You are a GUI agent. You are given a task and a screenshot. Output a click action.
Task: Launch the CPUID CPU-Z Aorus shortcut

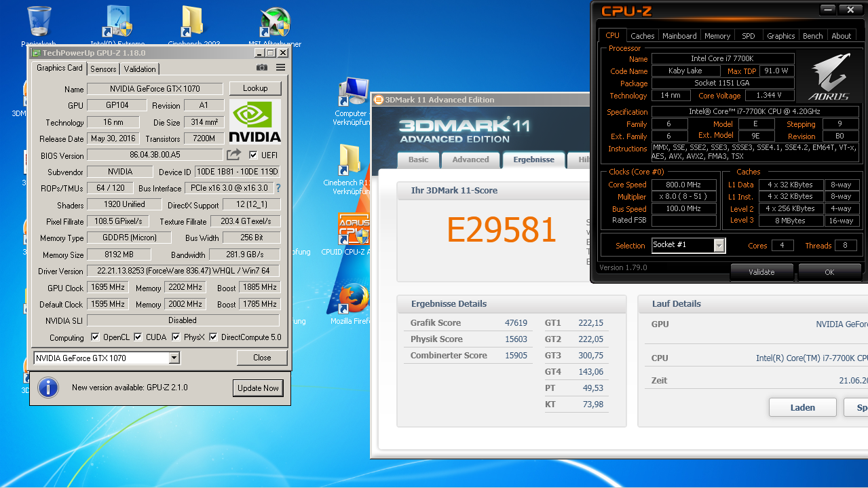pos(354,229)
